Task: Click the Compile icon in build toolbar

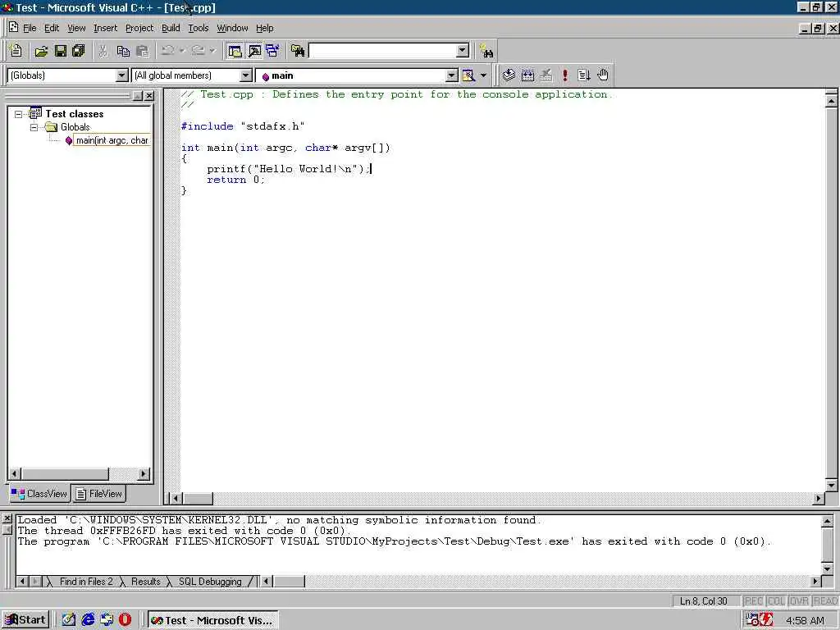Action: point(509,75)
